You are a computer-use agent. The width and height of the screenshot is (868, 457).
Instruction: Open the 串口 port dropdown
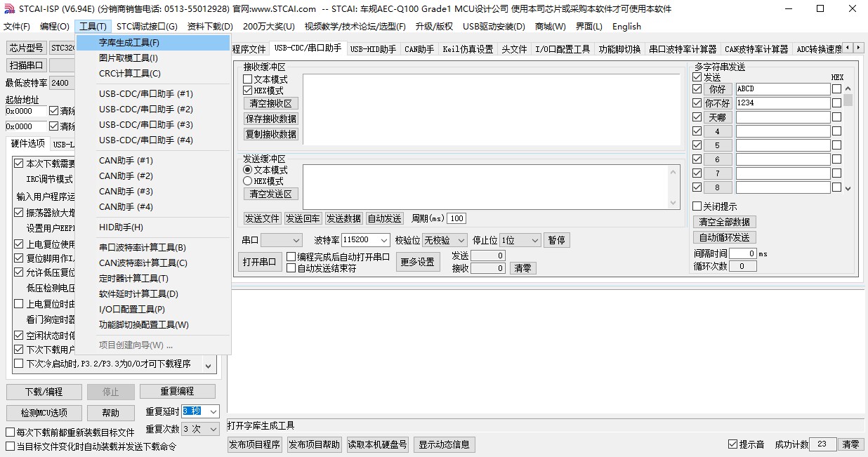(282, 240)
